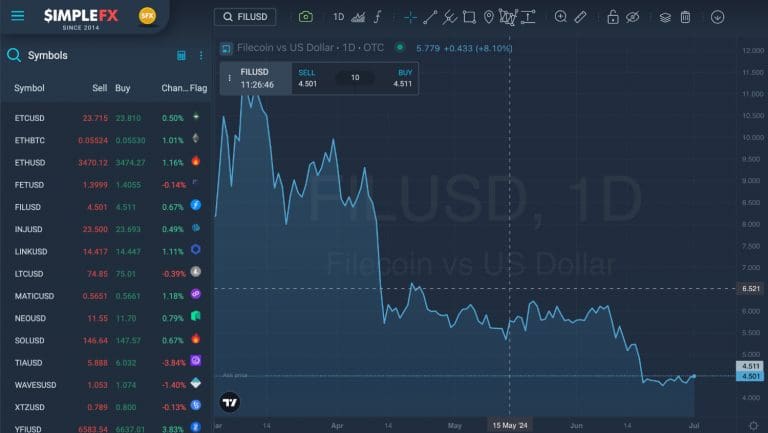This screenshot has width=768, height=433.
Task: Select the NEOUSD row
Action: tap(106, 318)
